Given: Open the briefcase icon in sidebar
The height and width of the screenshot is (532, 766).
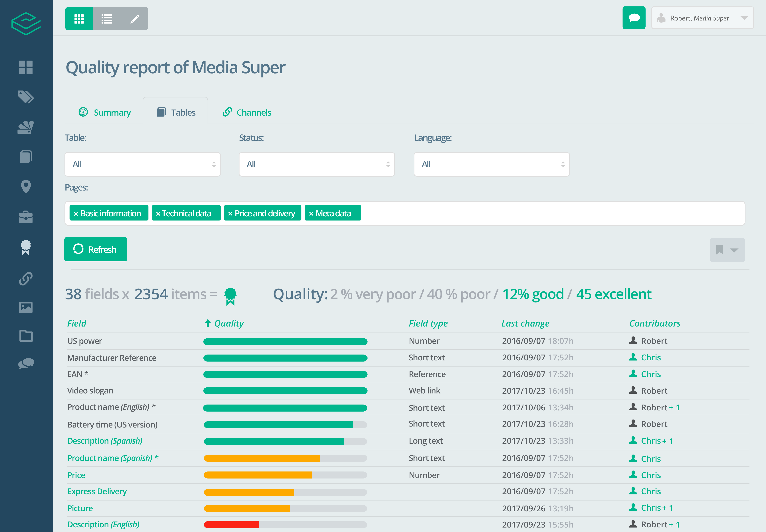Looking at the screenshot, I should pyautogui.click(x=26, y=217).
